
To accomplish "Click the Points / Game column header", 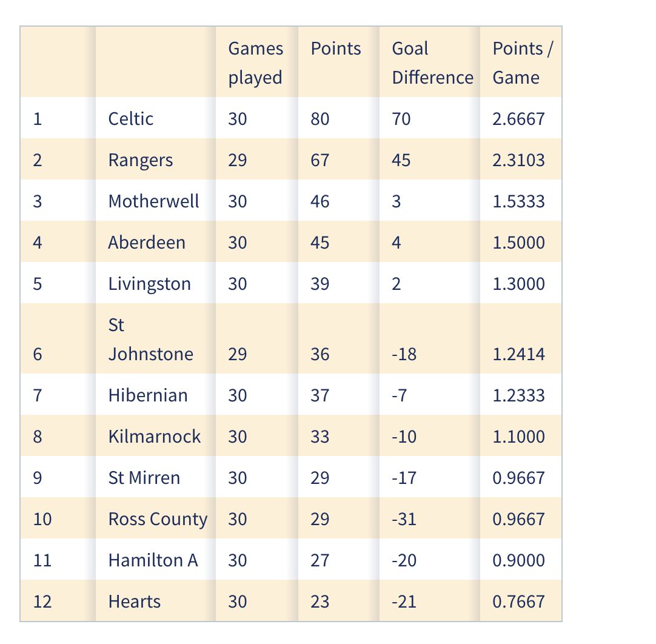I will [522, 62].
